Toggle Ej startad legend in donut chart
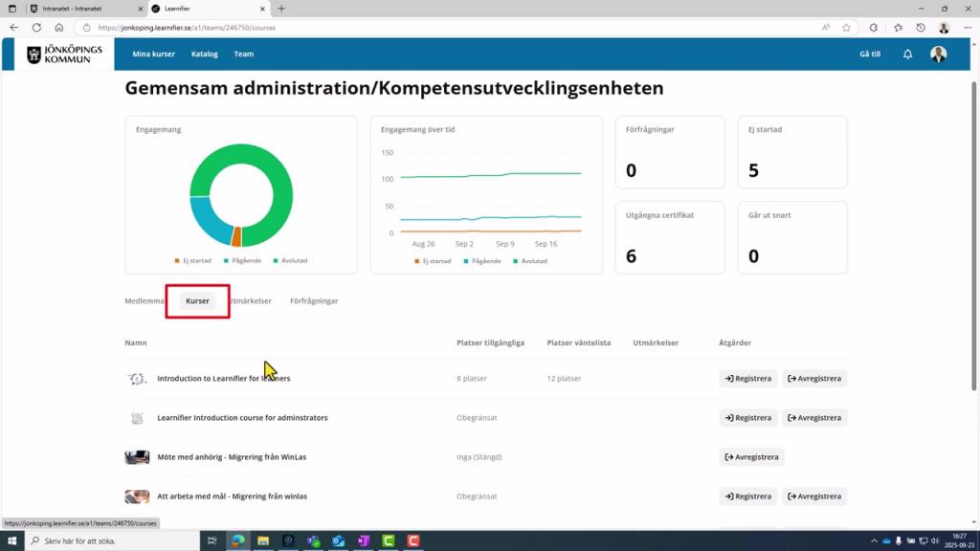 coord(195,260)
